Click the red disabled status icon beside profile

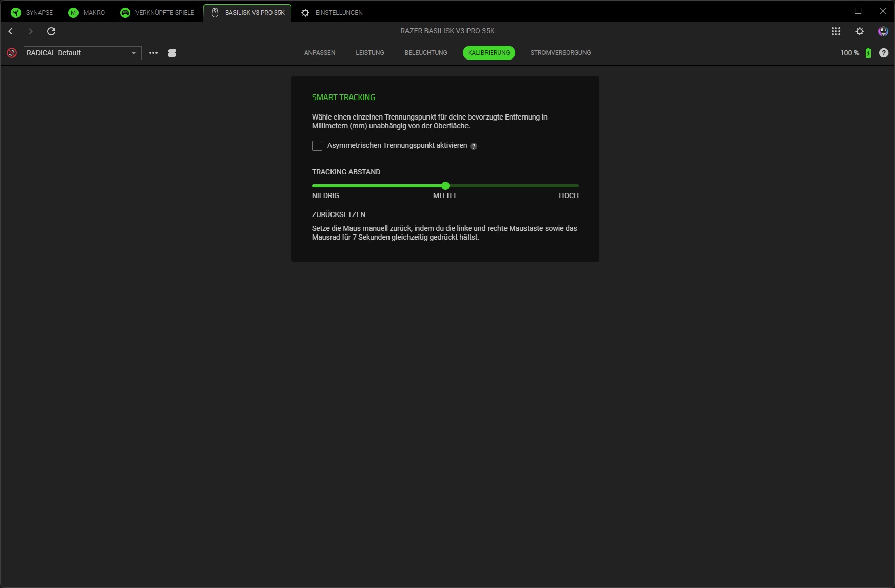tap(12, 53)
